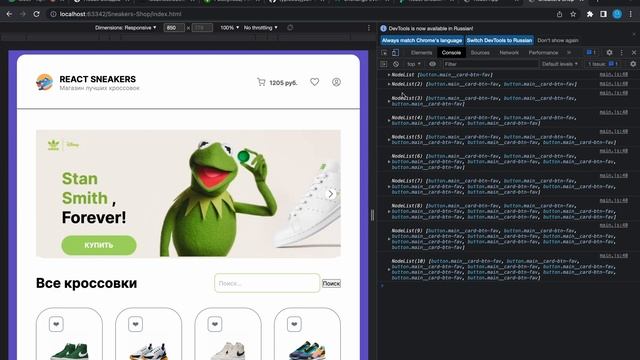
Task: Open favorites via heart icon in header
Action: (314, 82)
